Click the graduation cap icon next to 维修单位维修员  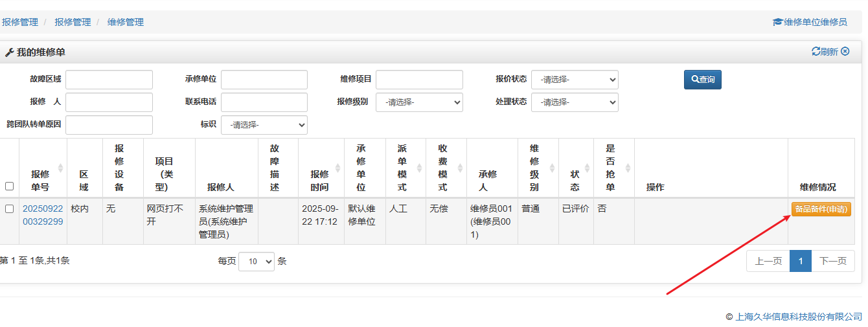tap(778, 22)
